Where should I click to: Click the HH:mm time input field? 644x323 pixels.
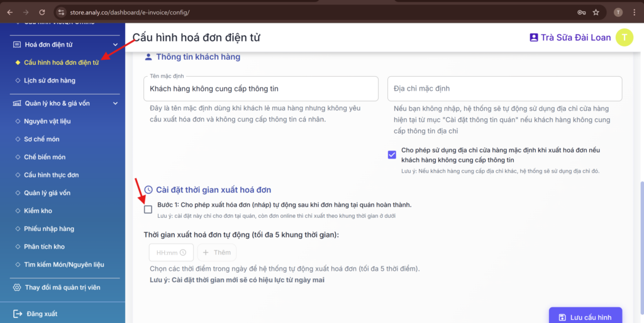coord(171,252)
